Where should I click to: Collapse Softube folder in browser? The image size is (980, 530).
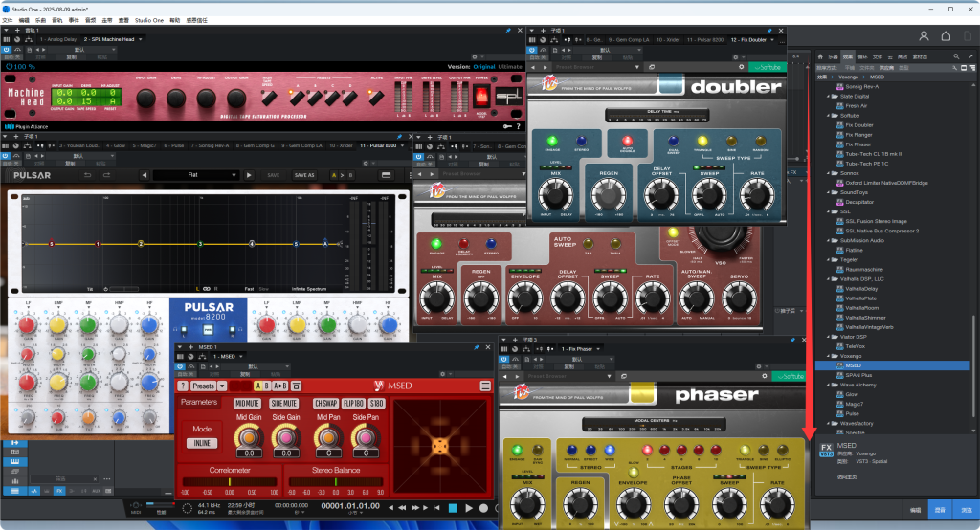click(x=828, y=116)
